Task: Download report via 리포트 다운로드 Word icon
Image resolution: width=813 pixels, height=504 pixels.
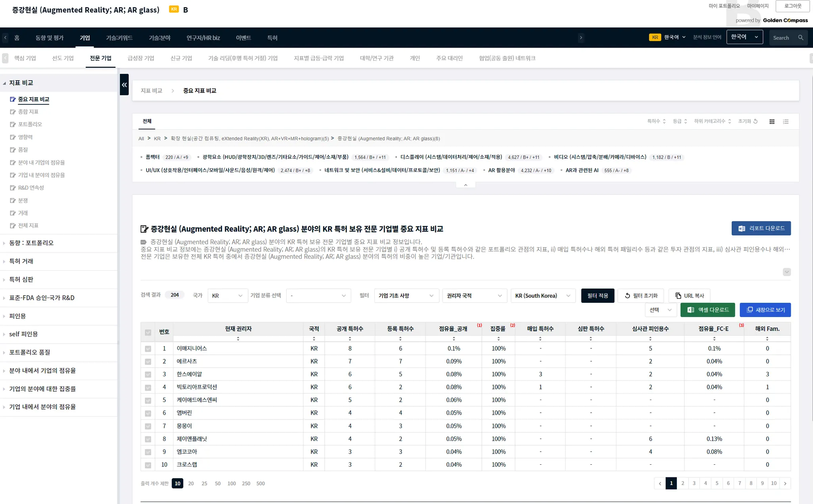Action: [761, 228]
